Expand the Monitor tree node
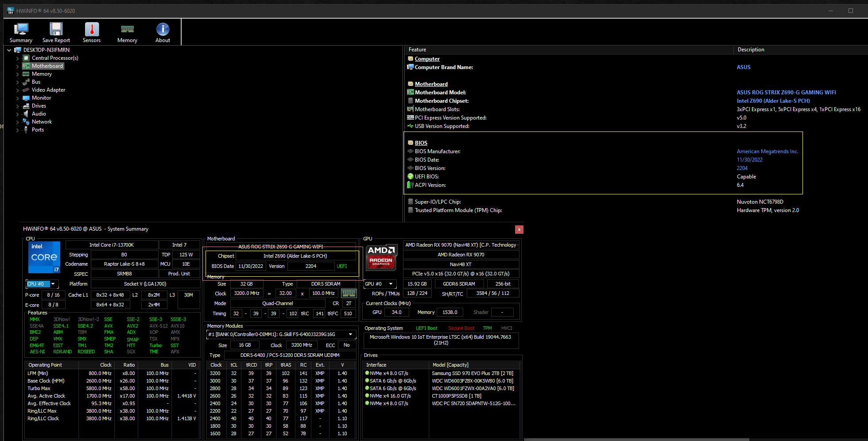The image size is (868, 441). coord(17,98)
